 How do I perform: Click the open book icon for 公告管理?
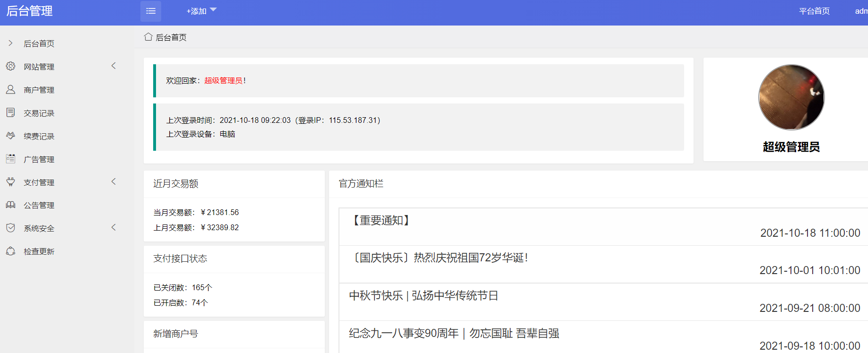(10, 205)
